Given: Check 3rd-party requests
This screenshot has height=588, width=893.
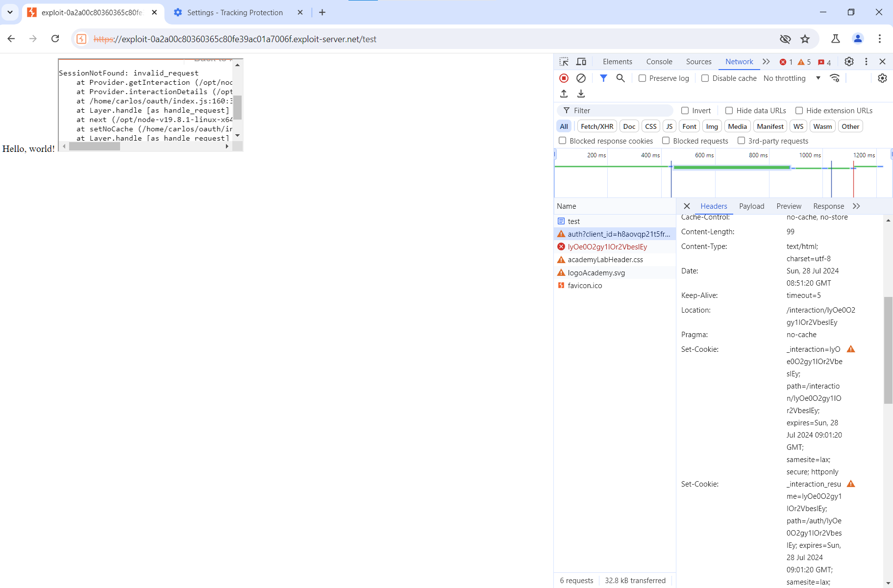Looking at the screenshot, I should tap(742, 141).
